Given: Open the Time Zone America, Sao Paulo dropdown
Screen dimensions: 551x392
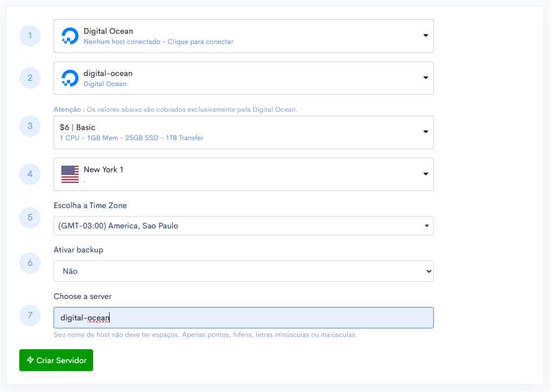Looking at the screenshot, I should (x=244, y=225).
